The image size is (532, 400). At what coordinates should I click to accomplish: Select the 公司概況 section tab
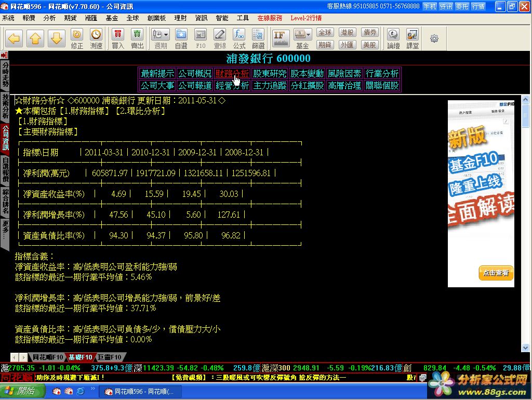tap(195, 74)
